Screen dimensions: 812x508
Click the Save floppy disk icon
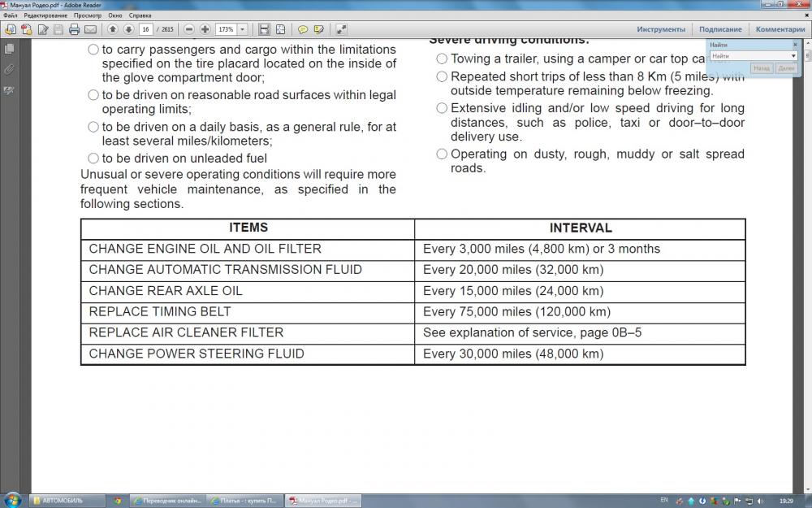coord(58,29)
